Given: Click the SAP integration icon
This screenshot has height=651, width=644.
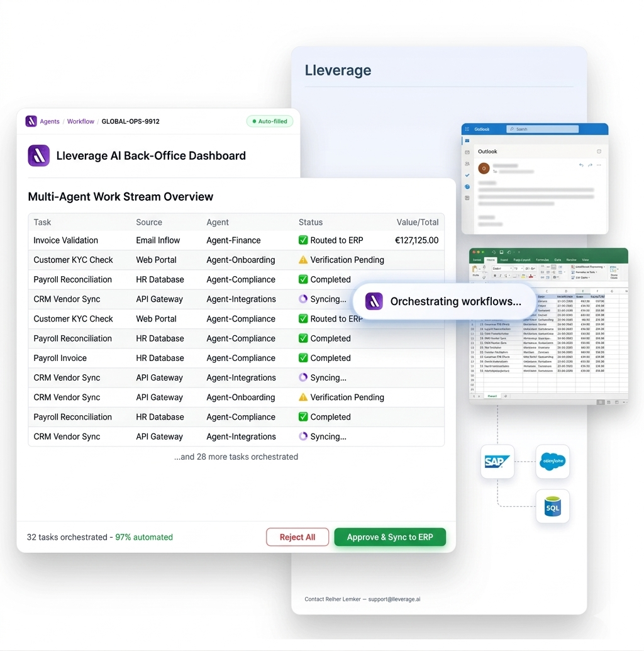Looking at the screenshot, I should (497, 461).
